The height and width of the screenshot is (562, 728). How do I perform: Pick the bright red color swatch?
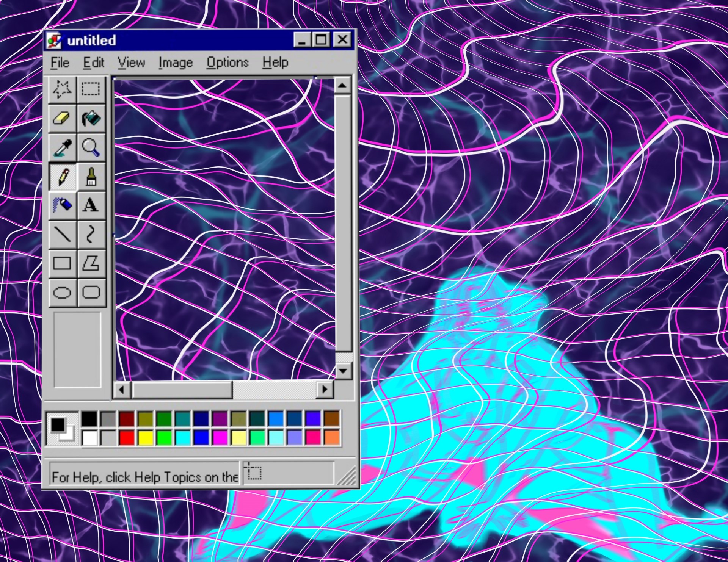tap(127, 438)
